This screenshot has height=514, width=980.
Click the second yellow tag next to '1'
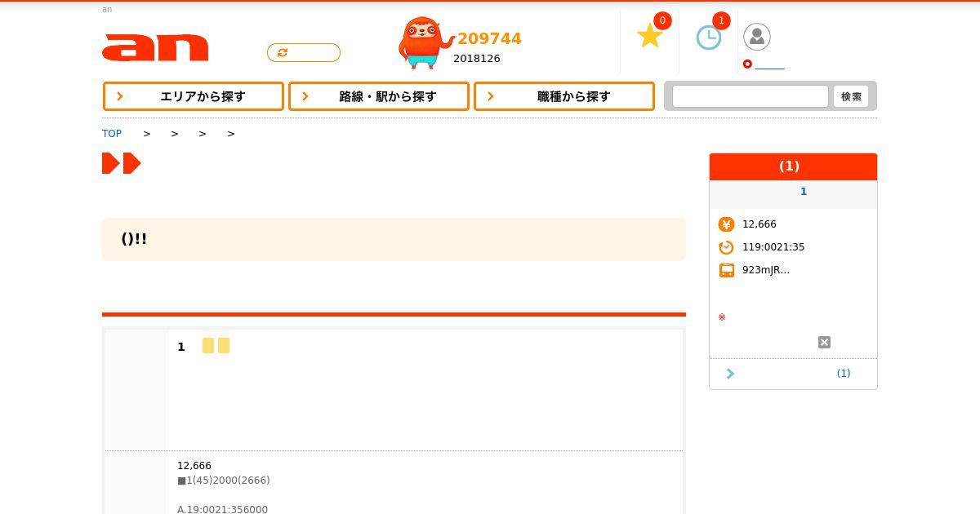click(x=224, y=346)
